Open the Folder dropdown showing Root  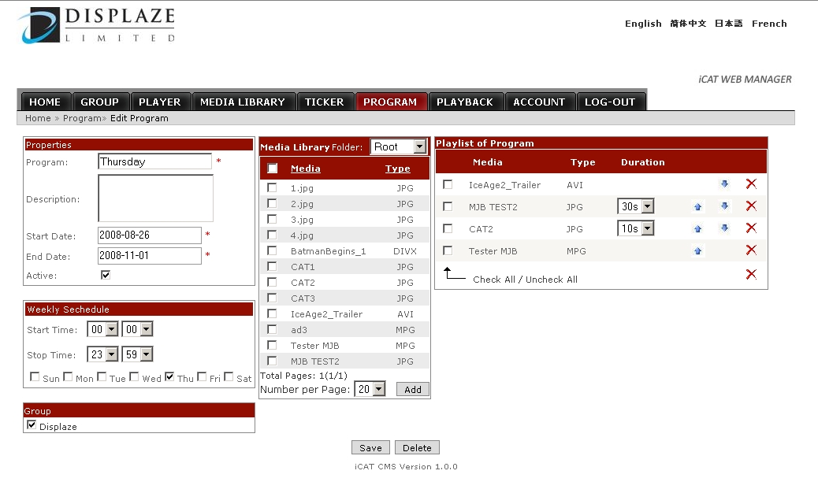[x=398, y=146]
